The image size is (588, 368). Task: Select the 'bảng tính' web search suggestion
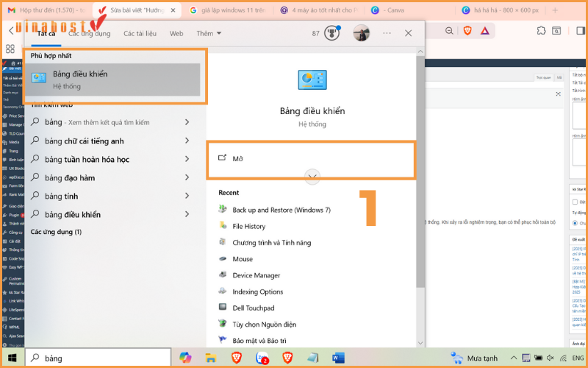pos(61,196)
